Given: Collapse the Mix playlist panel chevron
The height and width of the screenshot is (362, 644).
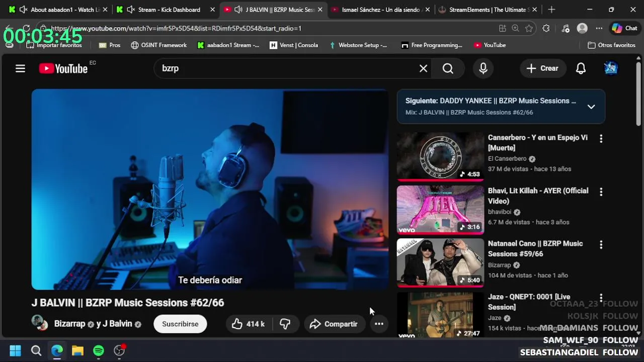Looking at the screenshot, I should click(591, 107).
